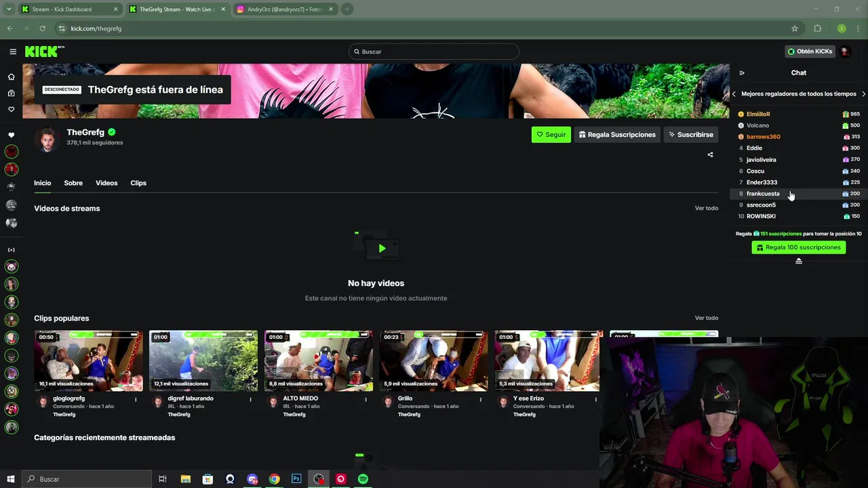This screenshot has width=868, height=488.
Task: Open the Browse icon in left sidebar
Action: (11, 93)
